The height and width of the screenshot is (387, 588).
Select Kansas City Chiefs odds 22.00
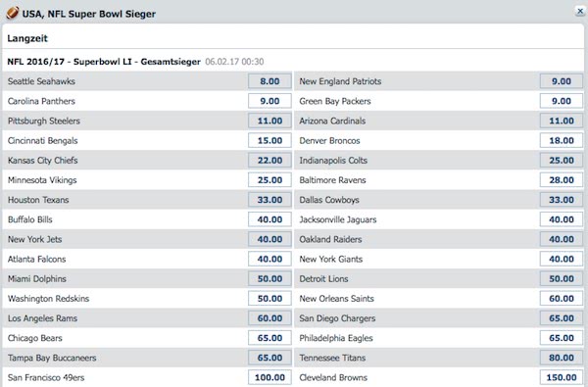tap(269, 161)
